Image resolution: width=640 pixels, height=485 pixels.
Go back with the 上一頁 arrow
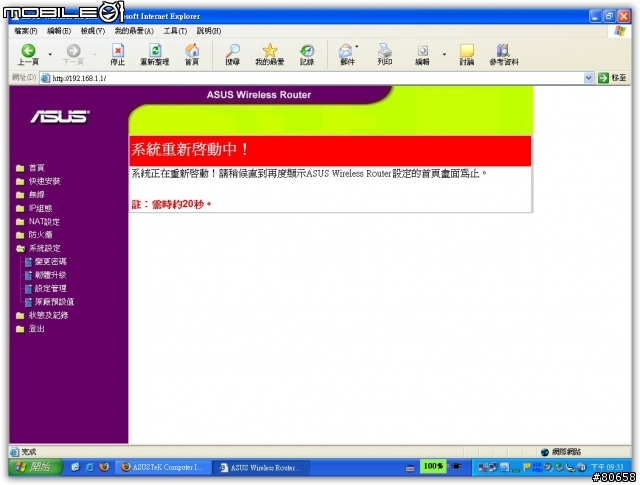[x=28, y=55]
